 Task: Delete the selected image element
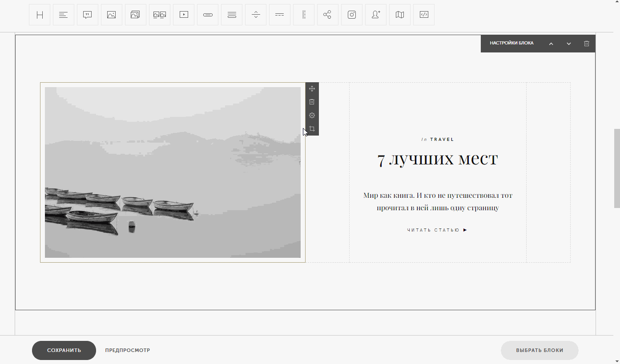pos(312,102)
